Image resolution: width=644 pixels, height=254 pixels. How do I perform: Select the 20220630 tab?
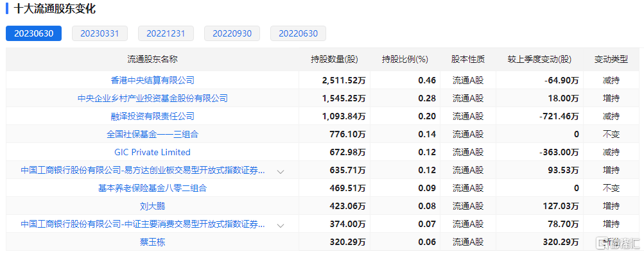[298, 33]
